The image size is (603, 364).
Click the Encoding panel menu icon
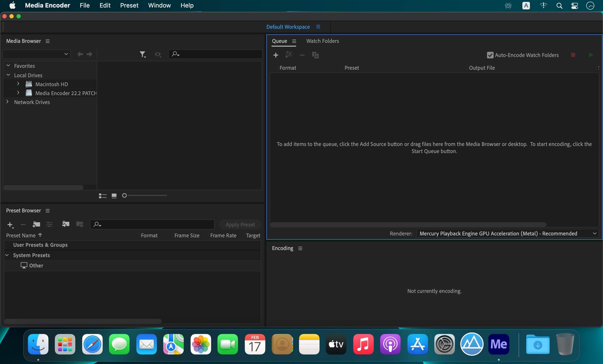[x=300, y=248]
